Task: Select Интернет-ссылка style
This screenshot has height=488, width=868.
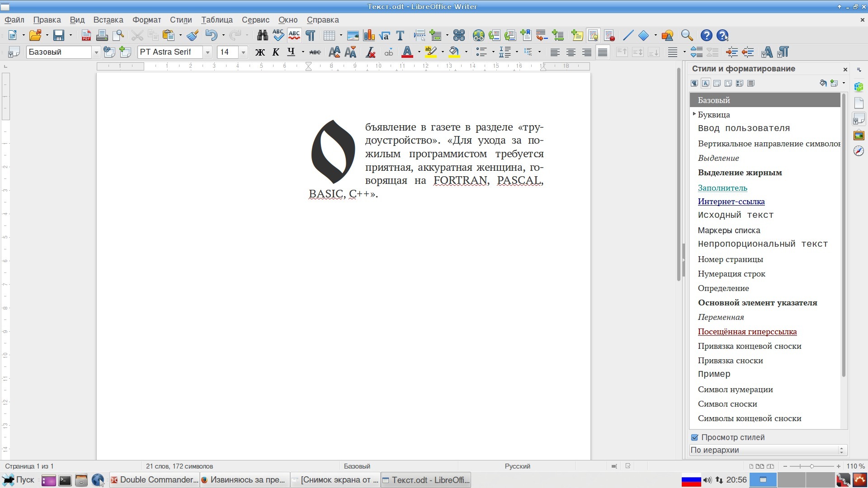Action: pyautogui.click(x=731, y=202)
